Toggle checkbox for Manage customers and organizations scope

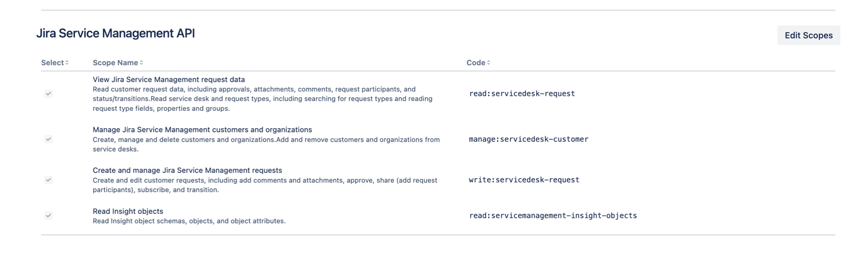(48, 139)
